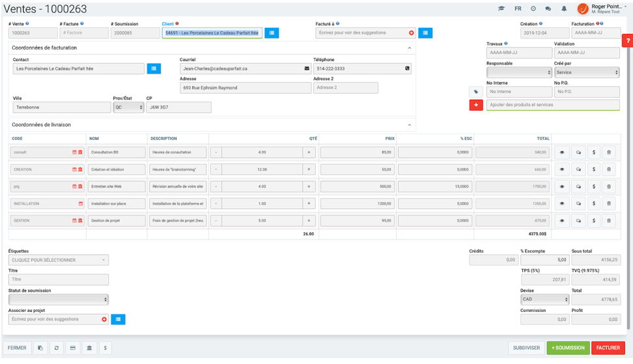633x364 pixels.
Task: Click the red FACTURER button
Action: 608,348
